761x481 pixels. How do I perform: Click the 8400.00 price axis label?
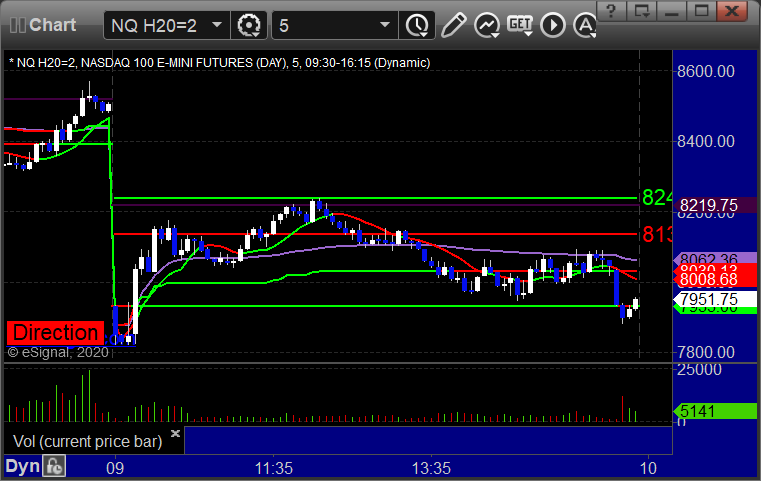point(706,141)
